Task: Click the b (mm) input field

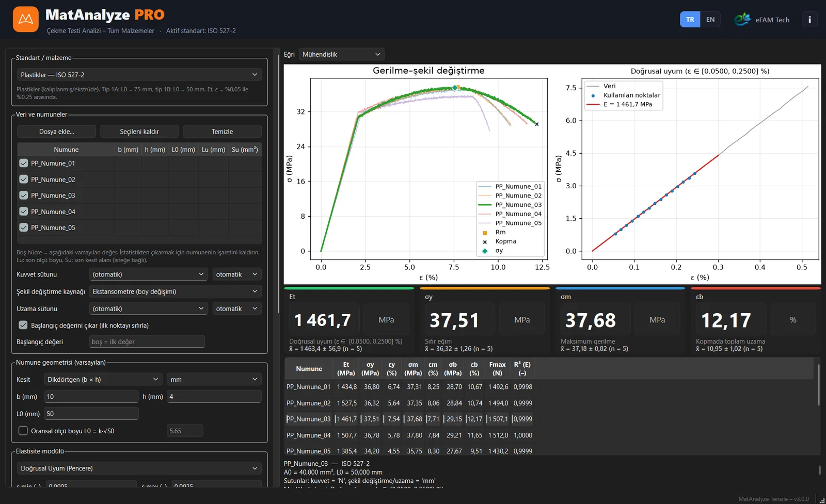Action: point(91,397)
